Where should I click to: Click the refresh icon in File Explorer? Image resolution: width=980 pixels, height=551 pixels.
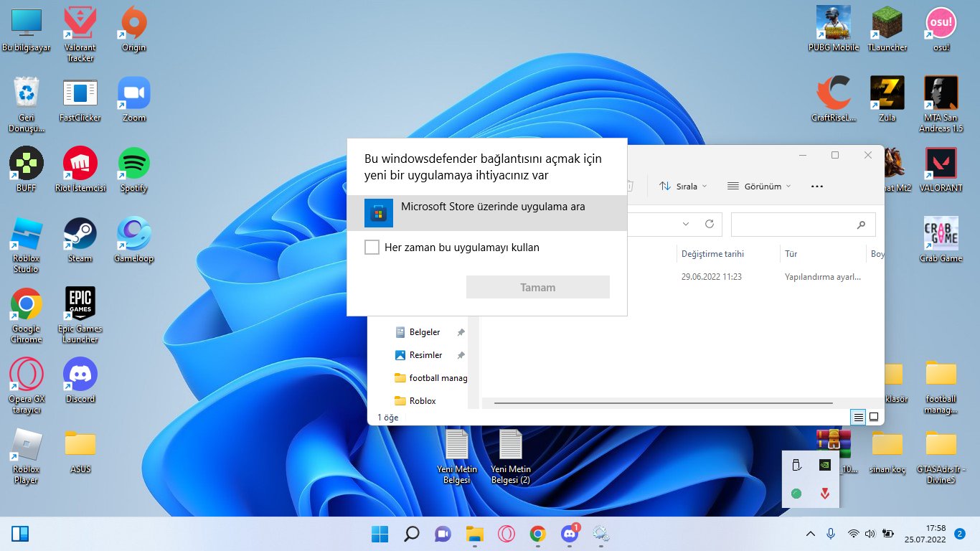pos(710,225)
